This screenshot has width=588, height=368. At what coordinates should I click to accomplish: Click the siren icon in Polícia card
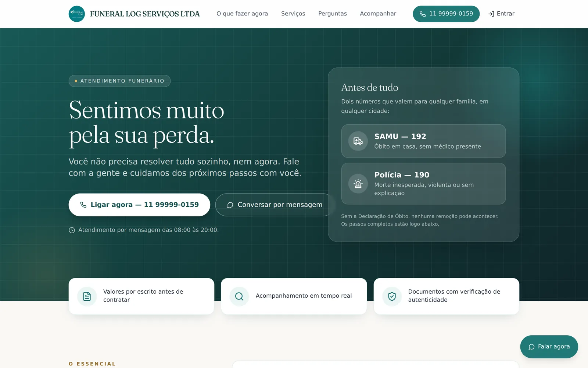click(x=358, y=184)
